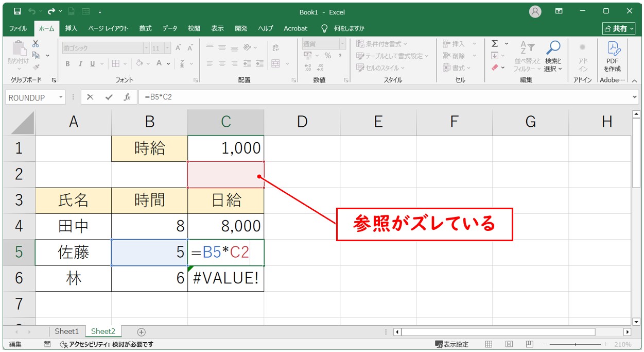644x352 pixels.
Task: Open the number format dropdown
Action: point(342,44)
